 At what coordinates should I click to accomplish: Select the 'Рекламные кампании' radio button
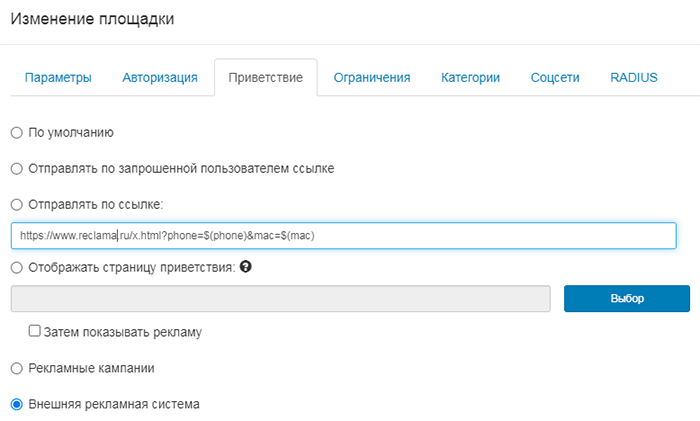click(x=15, y=368)
